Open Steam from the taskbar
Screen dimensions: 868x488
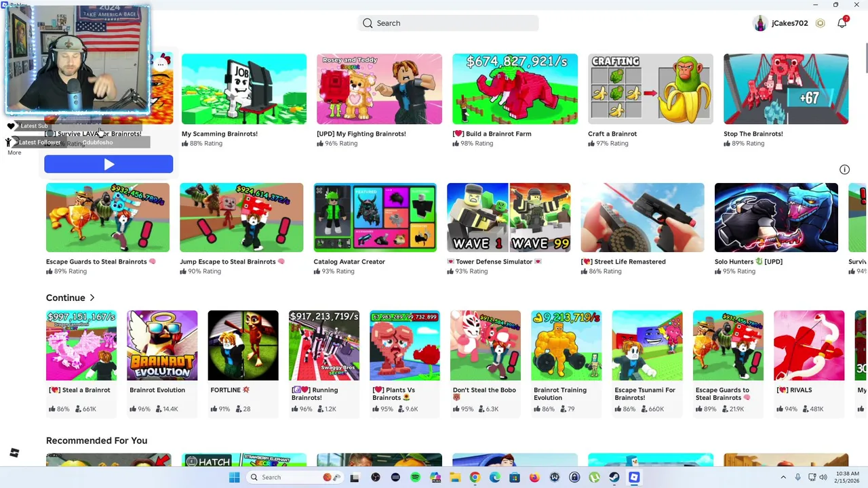pyautogui.click(x=614, y=477)
